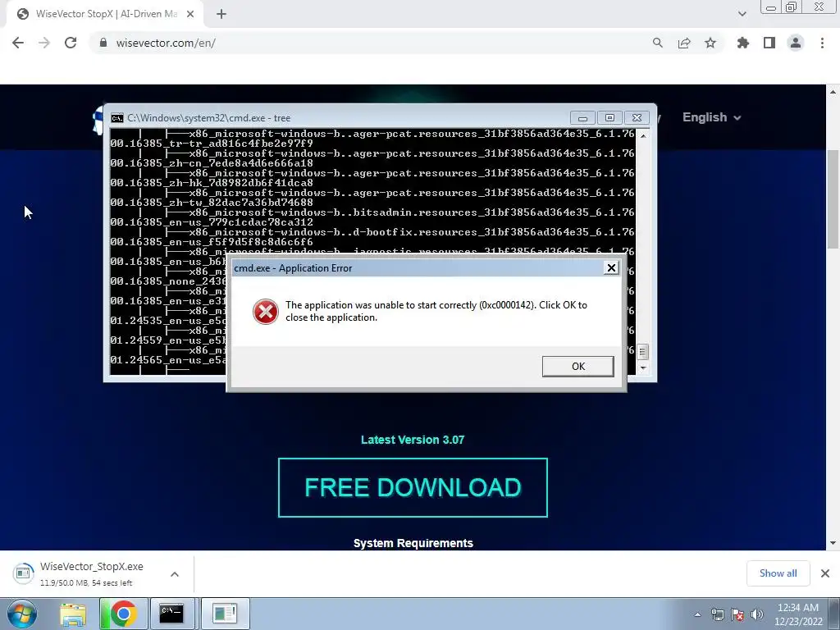Image resolution: width=840 pixels, height=630 pixels.
Task: Expand the download item options chevron
Action: [175, 573]
